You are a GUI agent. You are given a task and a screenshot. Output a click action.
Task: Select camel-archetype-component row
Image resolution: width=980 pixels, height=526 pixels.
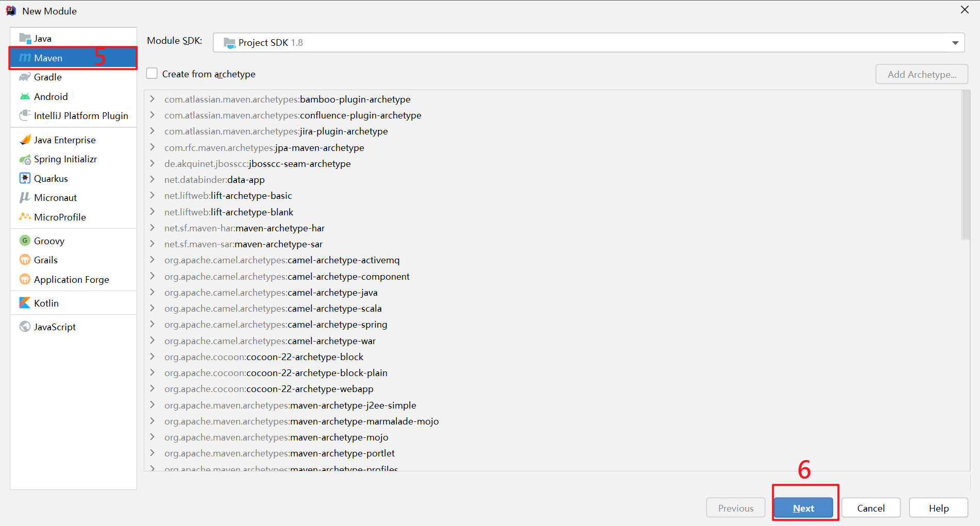point(552,276)
